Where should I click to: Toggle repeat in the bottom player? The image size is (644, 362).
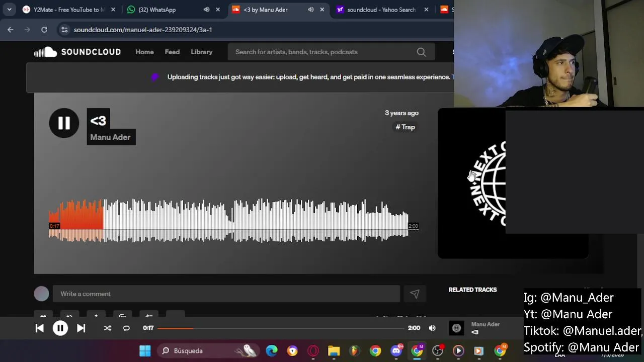pos(126,328)
